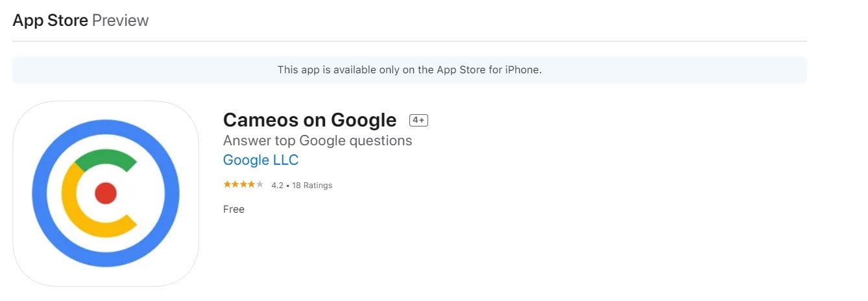Select the Cameos on Google title
The height and width of the screenshot is (301, 868).
309,120
